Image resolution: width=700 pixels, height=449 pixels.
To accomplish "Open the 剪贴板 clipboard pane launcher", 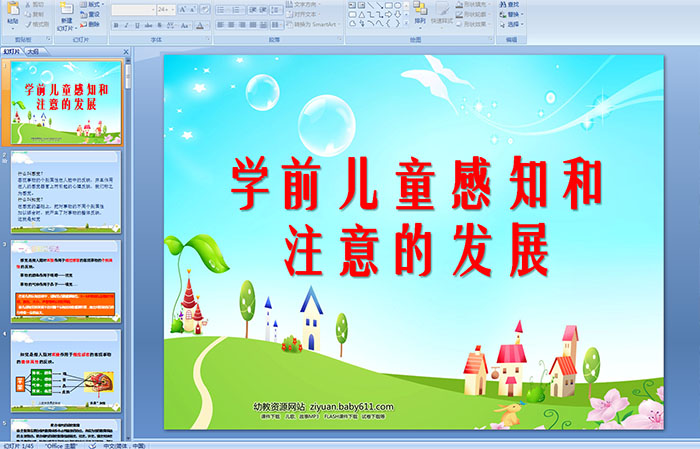I will 48,39.
